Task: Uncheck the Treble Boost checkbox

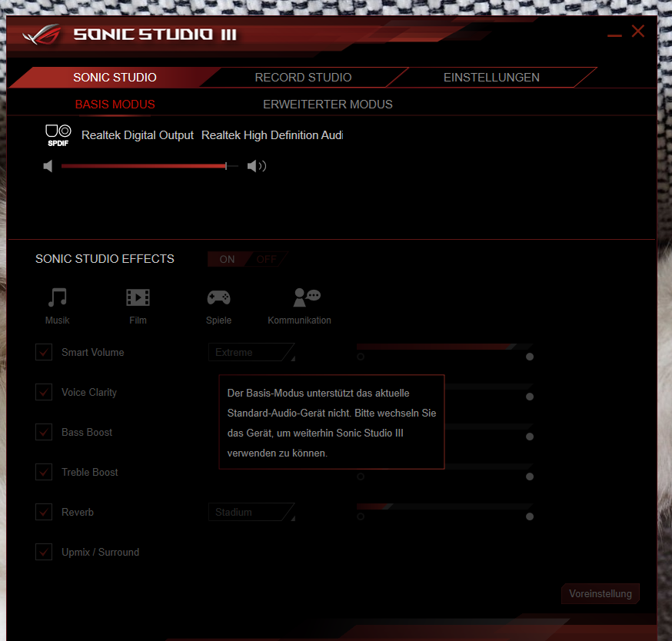Action: (x=44, y=472)
